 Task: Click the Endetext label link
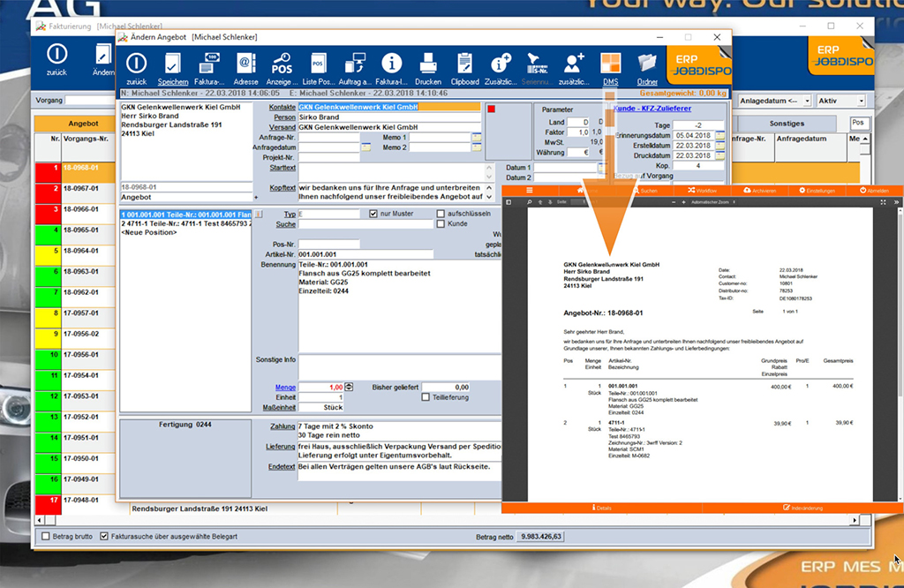(282, 467)
